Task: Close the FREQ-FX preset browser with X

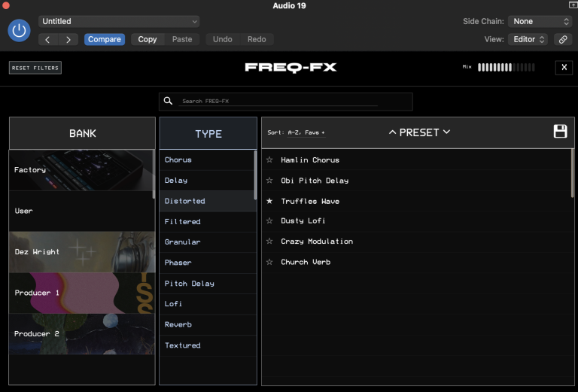Action: coord(564,68)
